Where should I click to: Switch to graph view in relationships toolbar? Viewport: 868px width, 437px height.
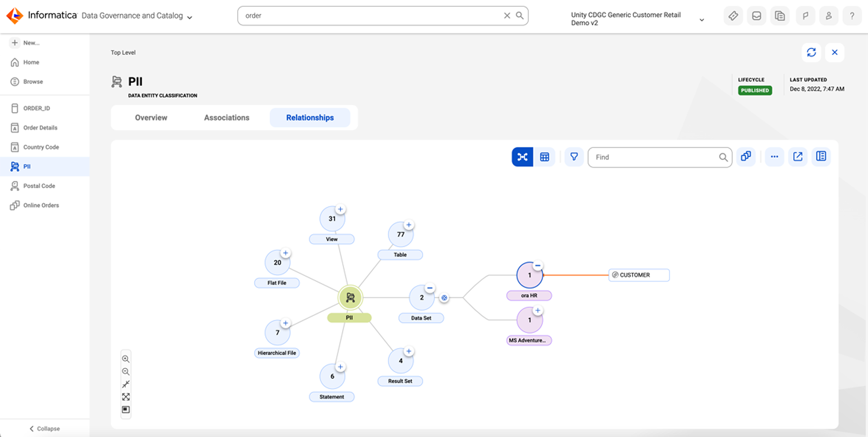click(522, 157)
